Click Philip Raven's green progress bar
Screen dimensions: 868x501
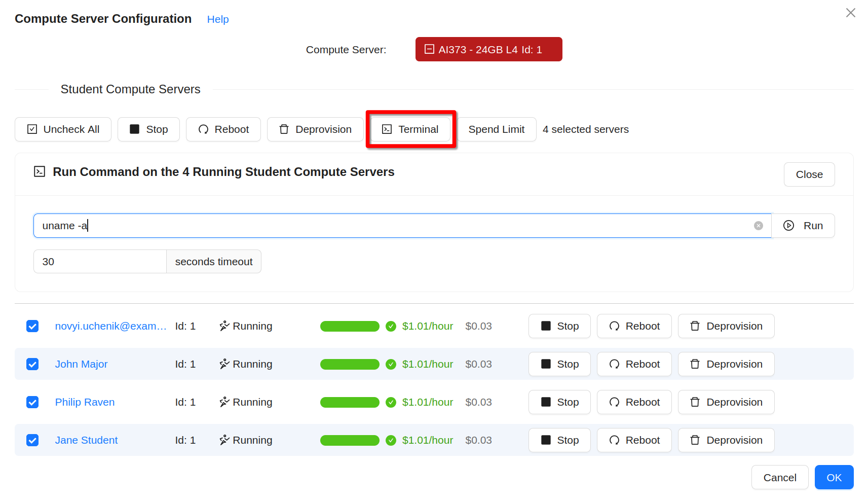pos(350,402)
